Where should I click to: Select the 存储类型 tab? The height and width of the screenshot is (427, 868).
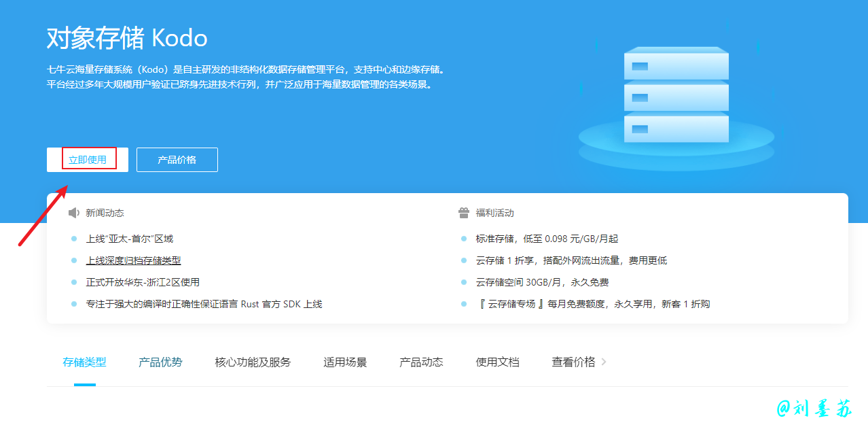[85, 362]
